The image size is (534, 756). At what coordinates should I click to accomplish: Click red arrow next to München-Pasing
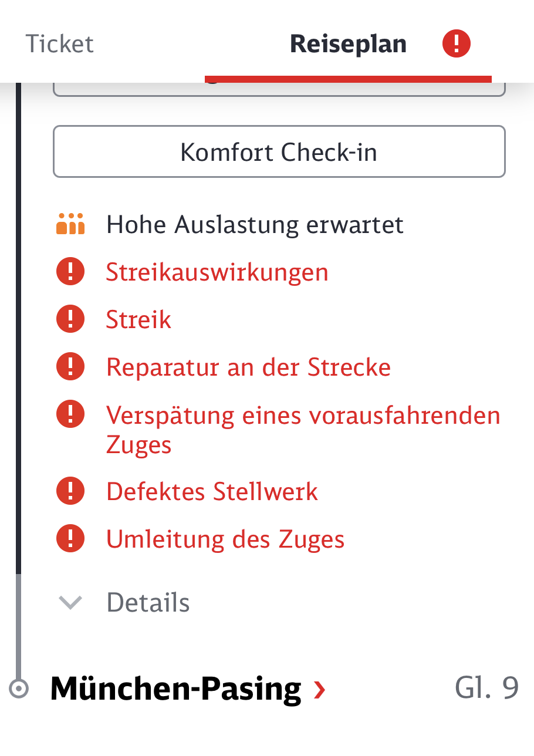point(319,689)
